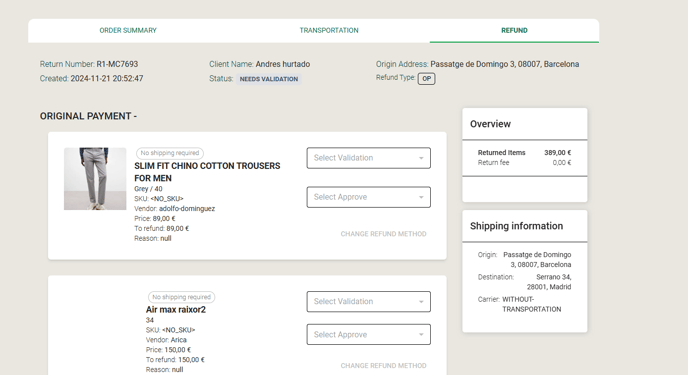This screenshot has width=688, height=375.
Task: Click Return fee amount 0,00 €
Action: point(562,163)
